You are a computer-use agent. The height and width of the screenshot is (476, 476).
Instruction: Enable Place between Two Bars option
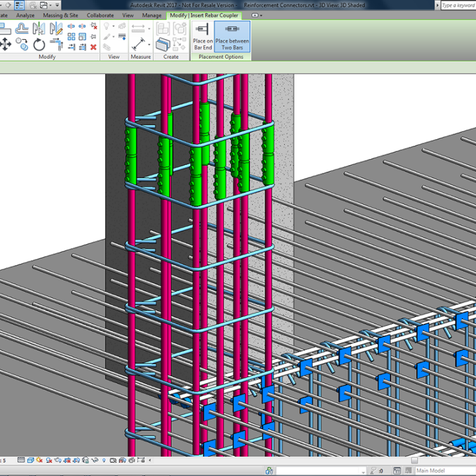click(232, 36)
